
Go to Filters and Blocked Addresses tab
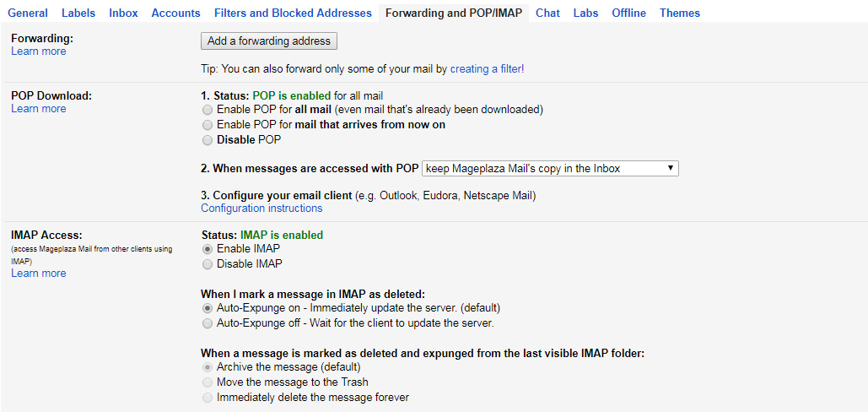[x=293, y=13]
